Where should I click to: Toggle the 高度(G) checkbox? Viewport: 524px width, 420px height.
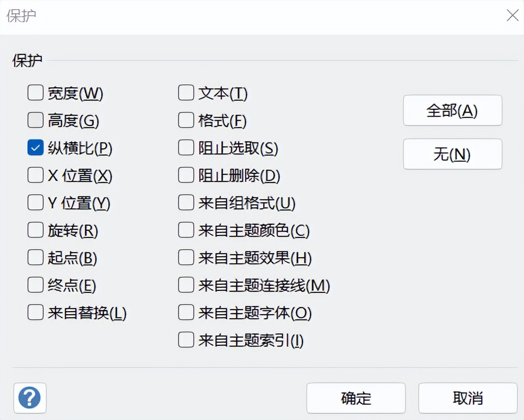(x=36, y=120)
